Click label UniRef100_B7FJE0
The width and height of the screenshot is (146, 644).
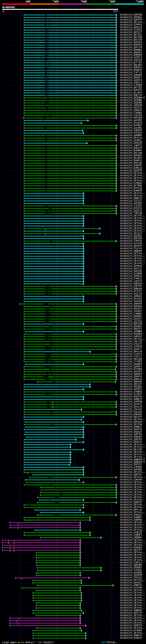tap(131, 63)
